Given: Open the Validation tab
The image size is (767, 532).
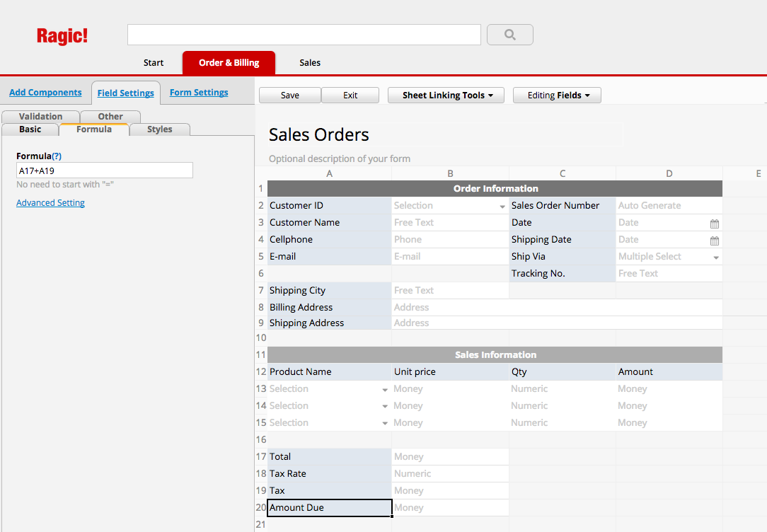Looking at the screenshot, I should click(x=40, y=116).
